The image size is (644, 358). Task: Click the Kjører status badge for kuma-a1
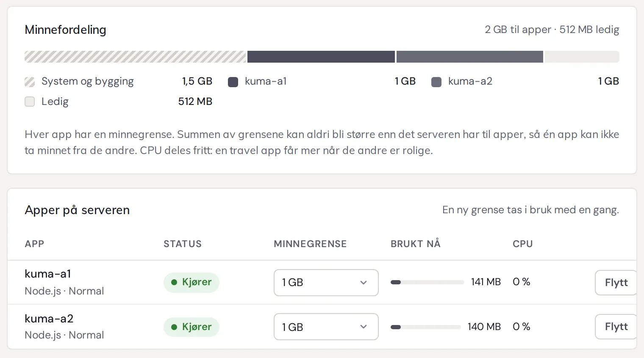[192, 282]
